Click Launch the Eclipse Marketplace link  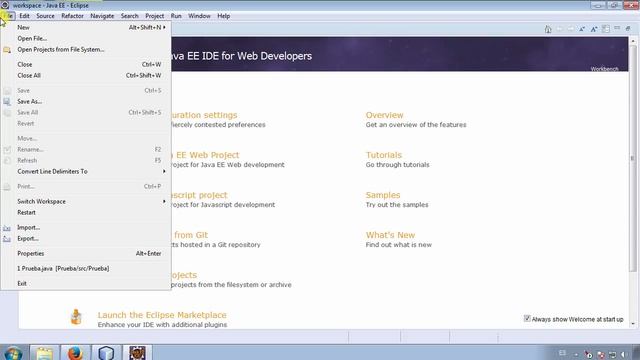(x=162, y=315)
